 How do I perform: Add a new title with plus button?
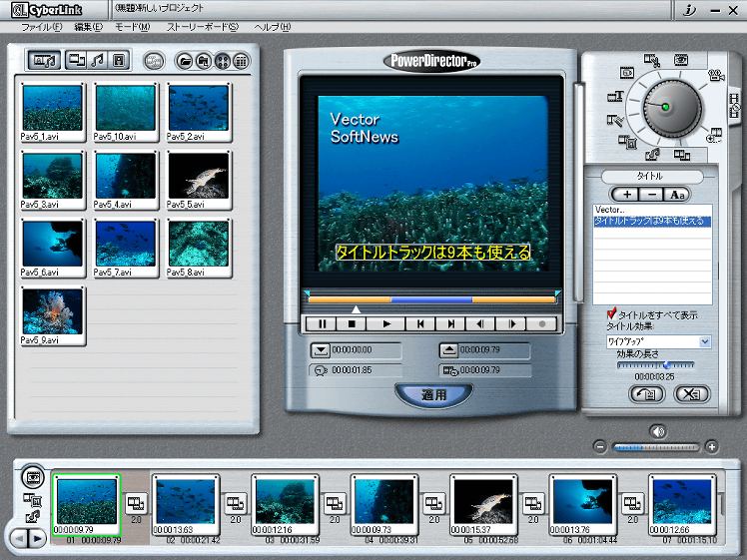(627, 195)
